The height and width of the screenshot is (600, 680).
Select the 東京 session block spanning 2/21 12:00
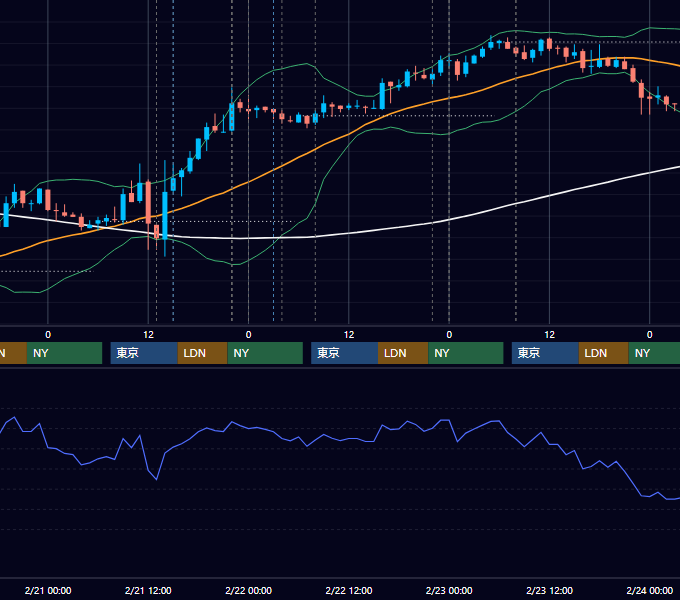144,353
